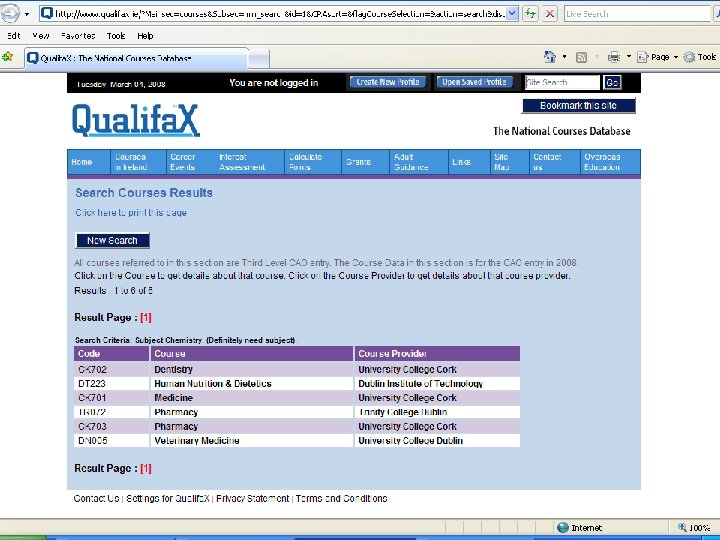Open the View menu
This screenshot has width=720, height=540.
click(x=41, y=36)
